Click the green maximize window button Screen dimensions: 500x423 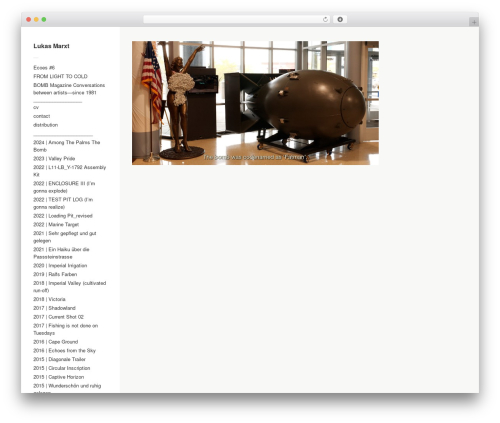tap(44, 19)
